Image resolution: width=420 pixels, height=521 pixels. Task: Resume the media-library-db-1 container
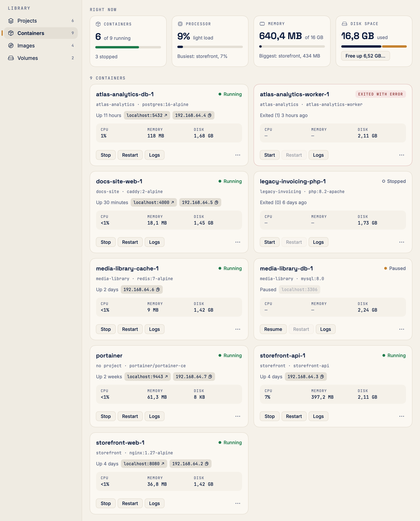[x=273, y=329]
